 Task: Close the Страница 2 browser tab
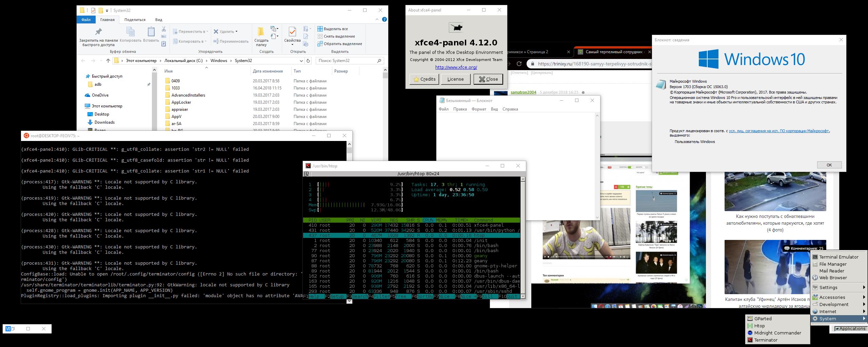pos(569,52)
